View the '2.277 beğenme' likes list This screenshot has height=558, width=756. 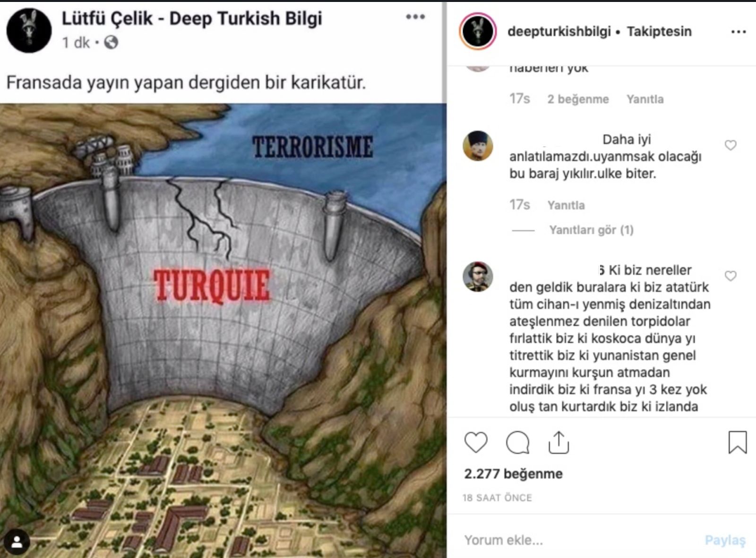[513, 474]
